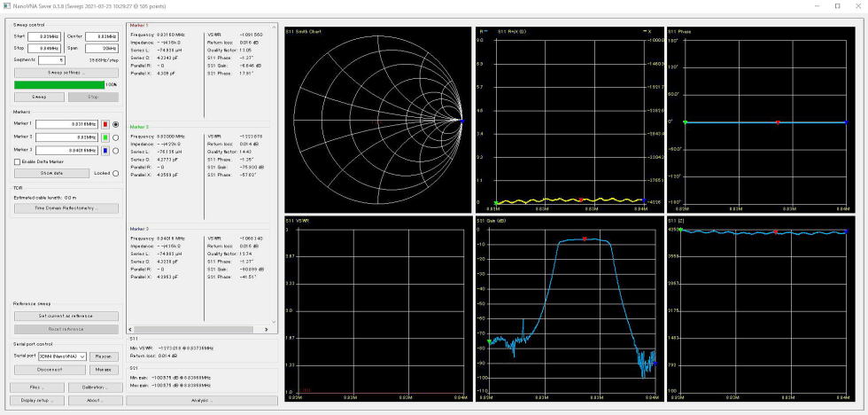Open Marker 1 red color swatch
Viewport: 868px width, 415px height.
[x=105, y=124]
